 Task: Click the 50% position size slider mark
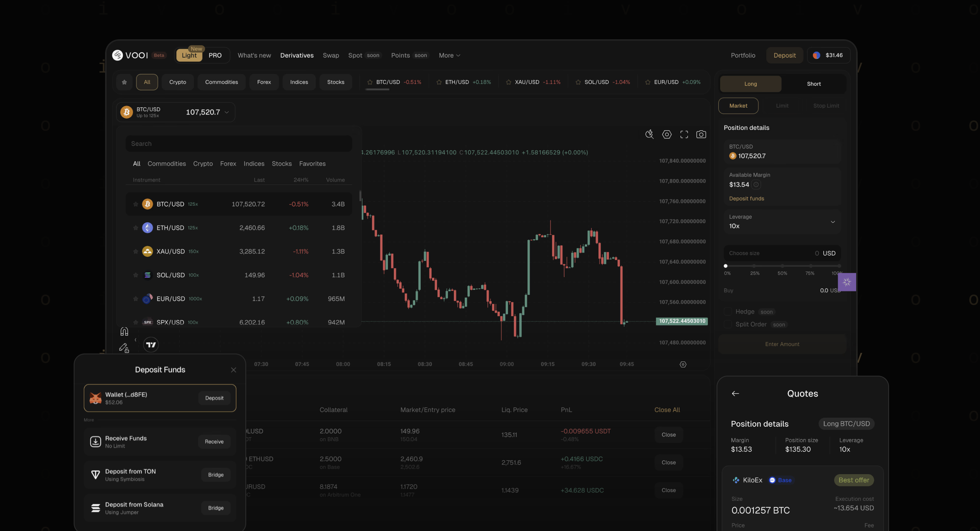(782, 266)
